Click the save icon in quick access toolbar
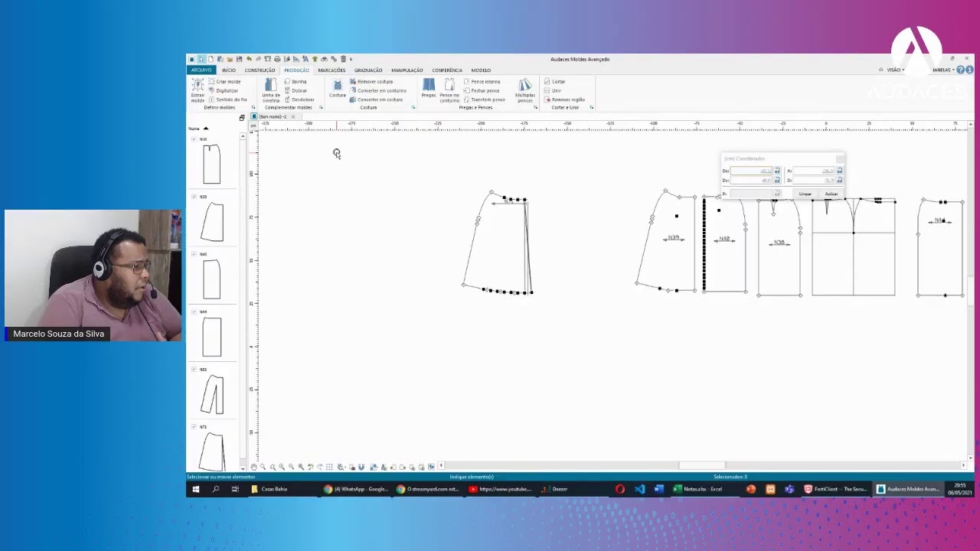The height and width of the screenshot is (551, 980). 239,59
